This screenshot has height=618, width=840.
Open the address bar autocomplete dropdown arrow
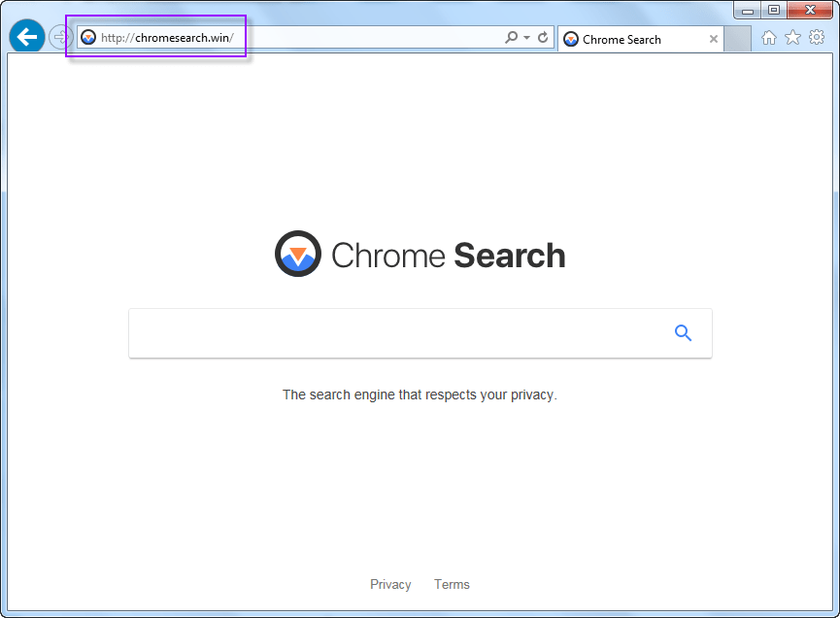pos(527,38)
